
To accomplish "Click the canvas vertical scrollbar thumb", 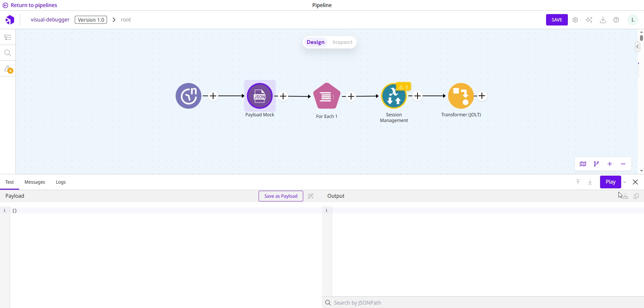I will pos(641,38).
